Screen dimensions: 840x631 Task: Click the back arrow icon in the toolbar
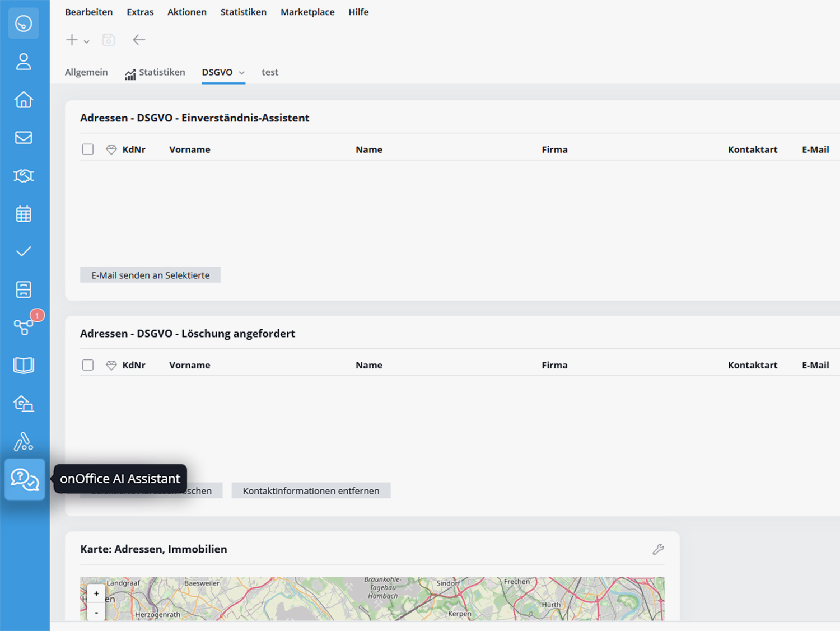[x=139, y=40]
